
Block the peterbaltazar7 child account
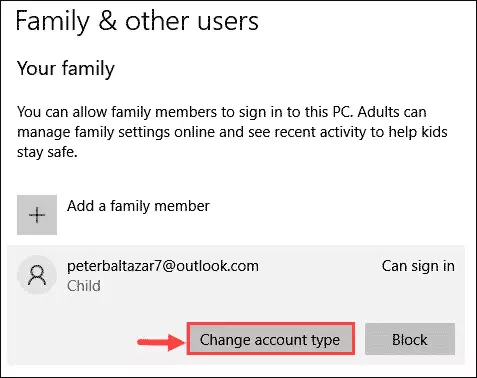(x=410, y=339)
